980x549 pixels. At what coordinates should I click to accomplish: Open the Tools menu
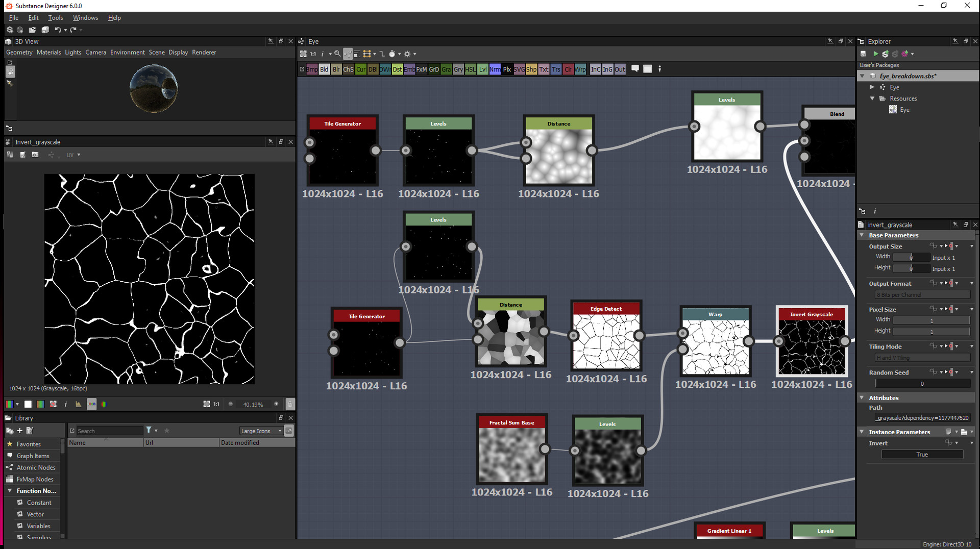(56, 18)
